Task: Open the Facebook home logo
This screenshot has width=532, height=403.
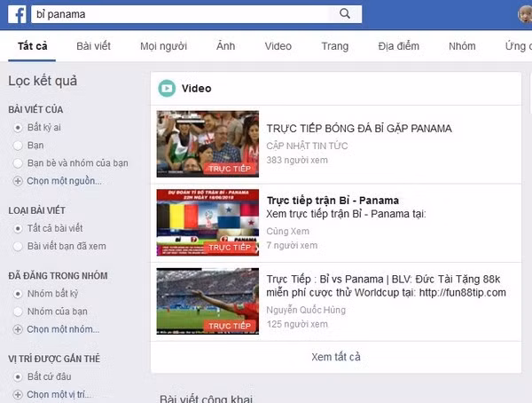Action: click(17, 14)
